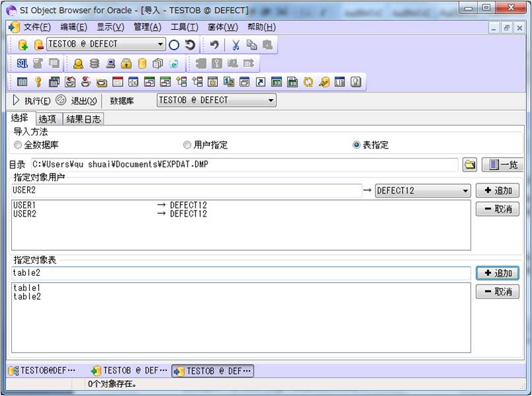This screenshot has height=396, width=532.
Task: Select the 全数据库 radio button
Action: tap(18, 145)
